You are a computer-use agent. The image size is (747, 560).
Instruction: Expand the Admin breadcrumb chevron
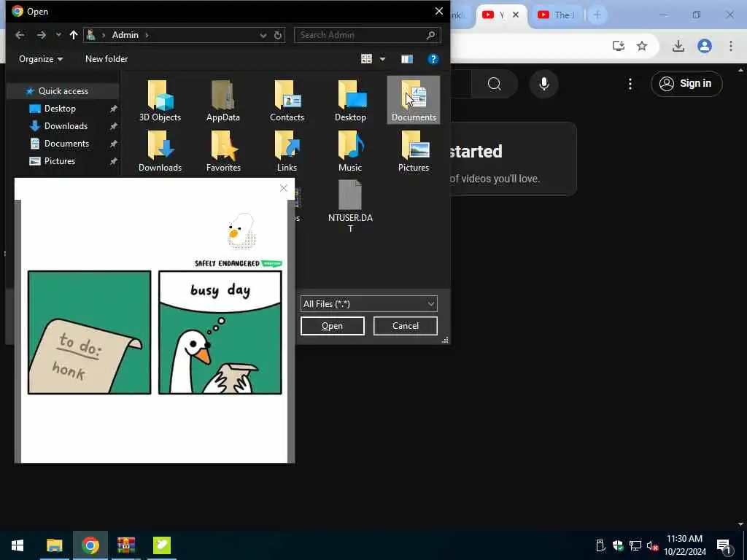[147, 35]
